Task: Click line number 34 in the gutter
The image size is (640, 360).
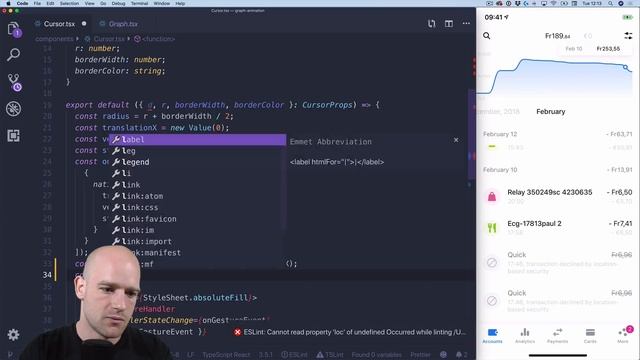Action: [47, 275]
